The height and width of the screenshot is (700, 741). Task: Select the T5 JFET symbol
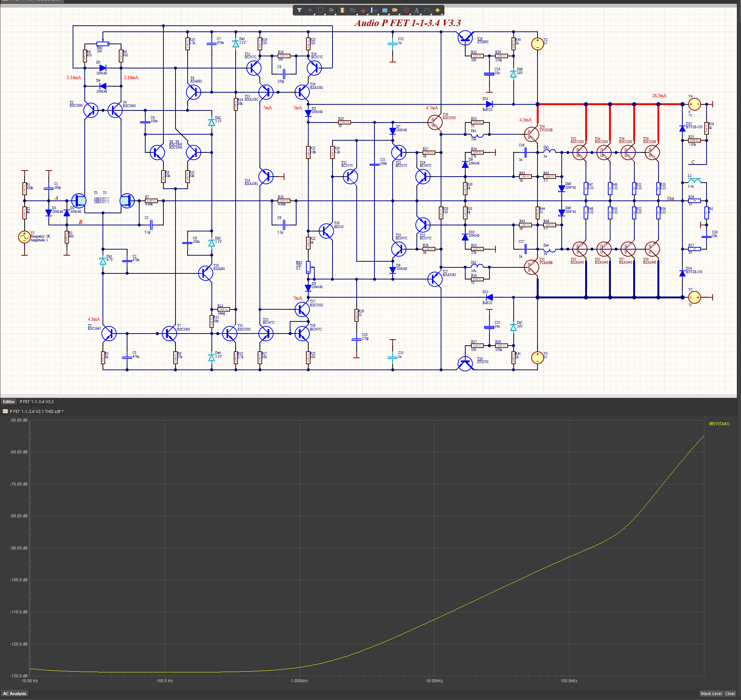(127, 201)
